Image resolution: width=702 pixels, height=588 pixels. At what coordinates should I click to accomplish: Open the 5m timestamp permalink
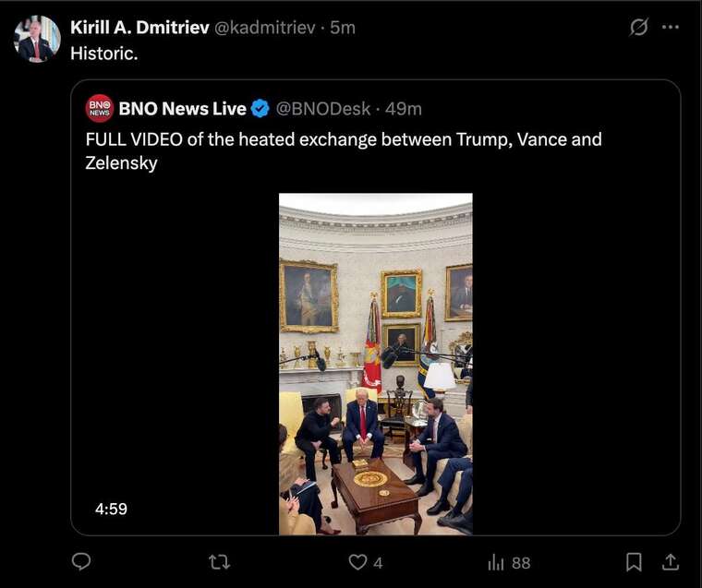coord(343,28)
